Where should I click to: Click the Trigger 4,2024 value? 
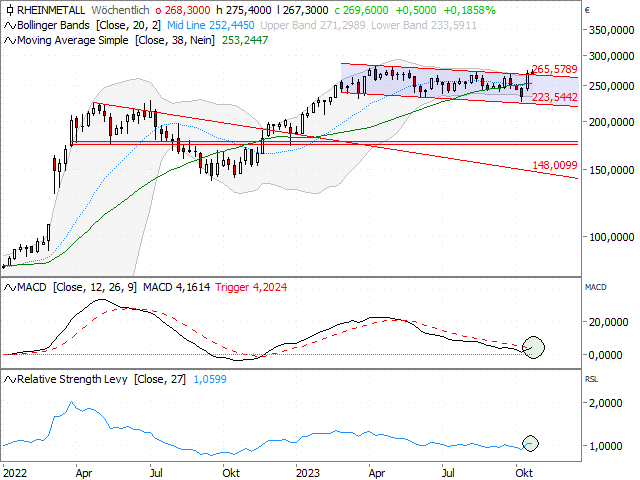(x=251, y=287)
